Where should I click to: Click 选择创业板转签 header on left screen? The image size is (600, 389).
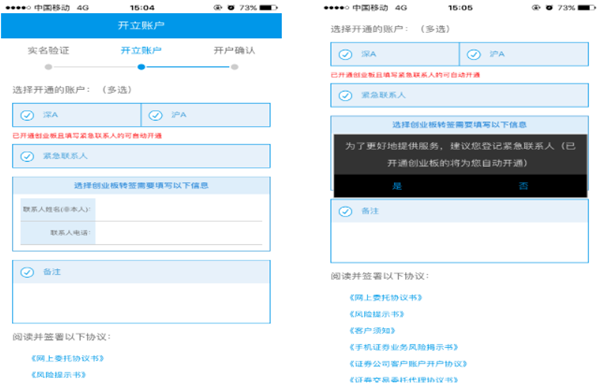141,186
